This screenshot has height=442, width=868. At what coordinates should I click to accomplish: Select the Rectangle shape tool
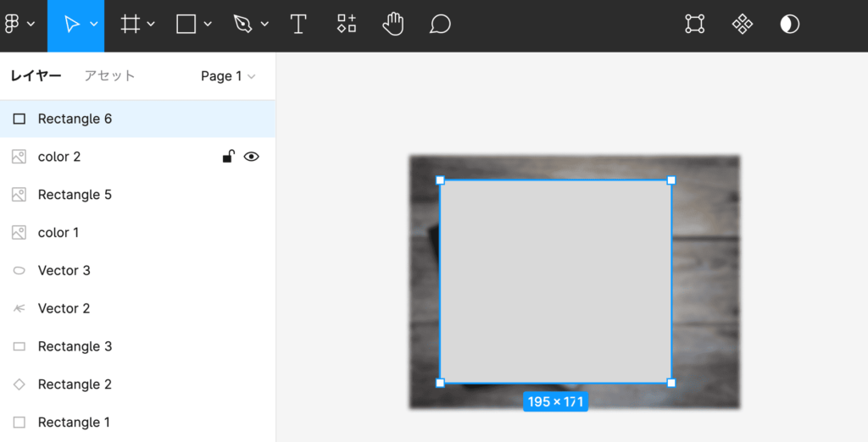click(186, 25)
